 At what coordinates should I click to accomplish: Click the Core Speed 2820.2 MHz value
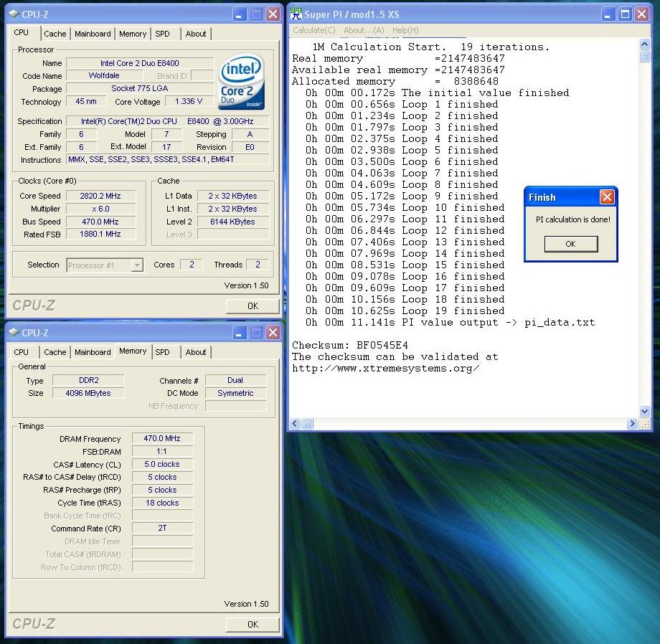coord(100,196)
